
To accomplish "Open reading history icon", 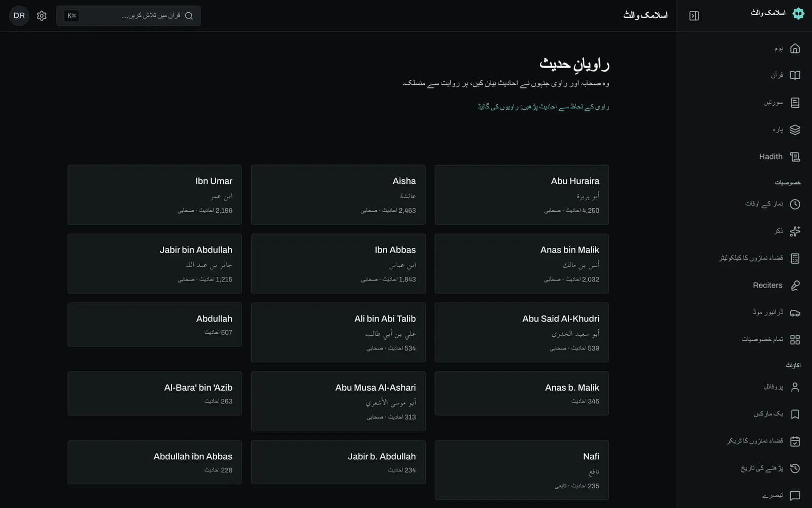I will tap(795, 468).
